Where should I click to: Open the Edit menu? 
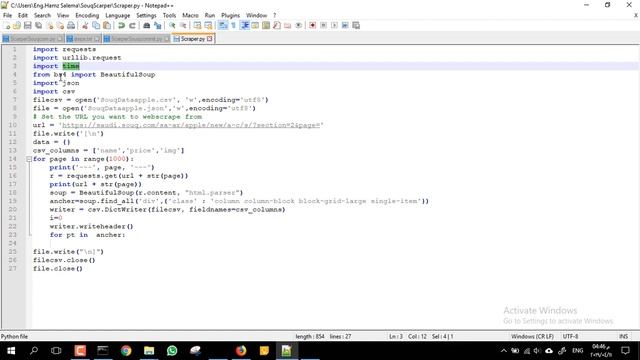click(23, 15)
